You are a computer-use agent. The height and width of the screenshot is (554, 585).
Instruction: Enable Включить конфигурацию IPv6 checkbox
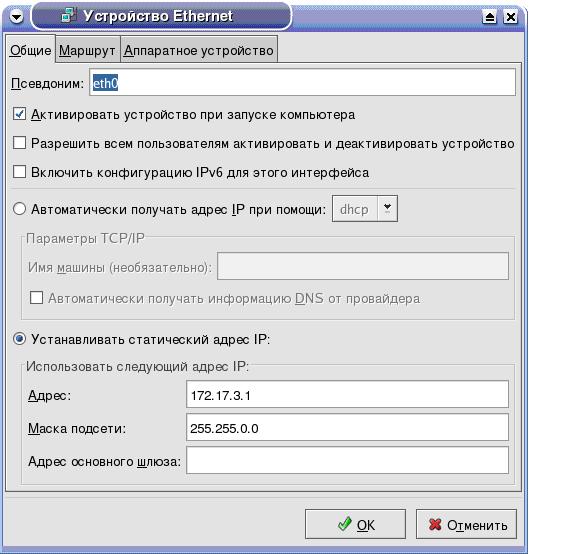(19, 172)
